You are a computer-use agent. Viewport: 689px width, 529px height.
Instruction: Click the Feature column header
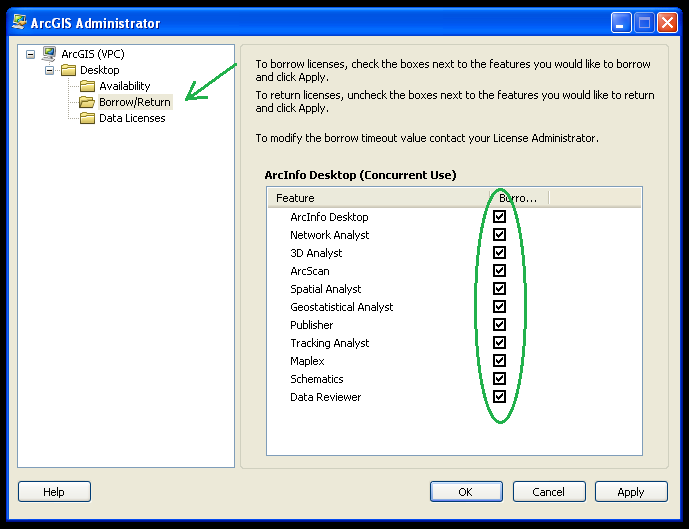pos(379,198)
